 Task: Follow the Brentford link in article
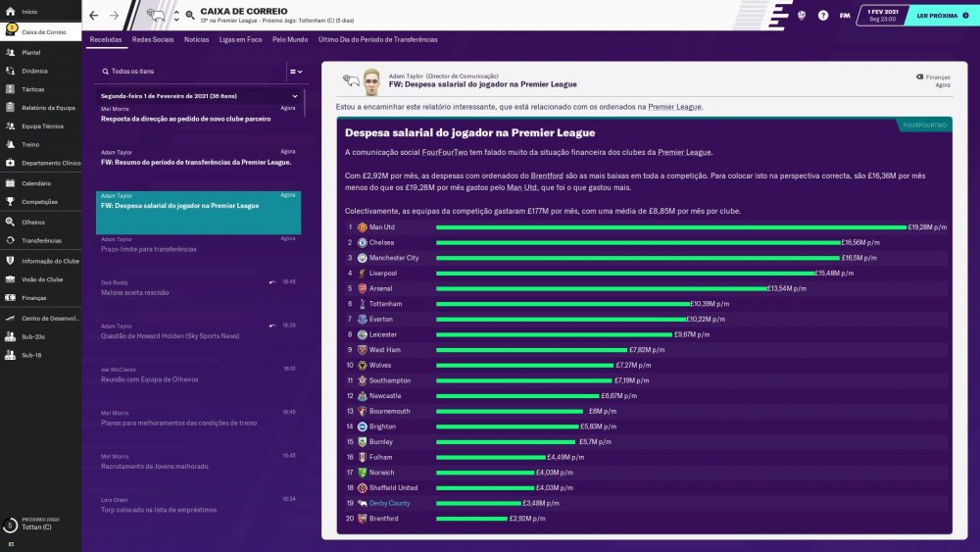[547, 176]
